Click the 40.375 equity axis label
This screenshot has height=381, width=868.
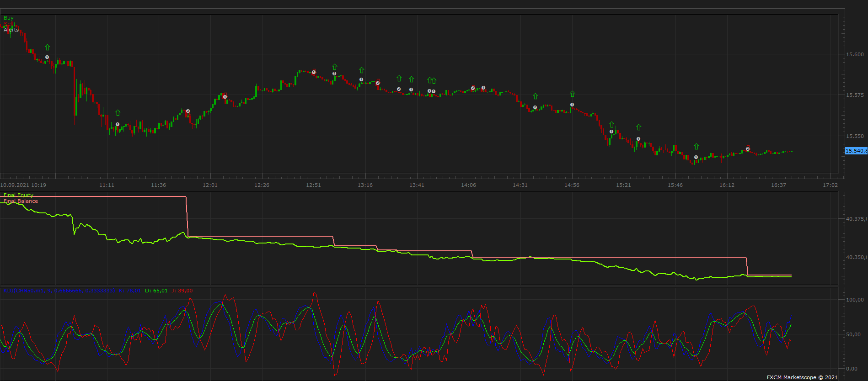(x=856, y=219)
